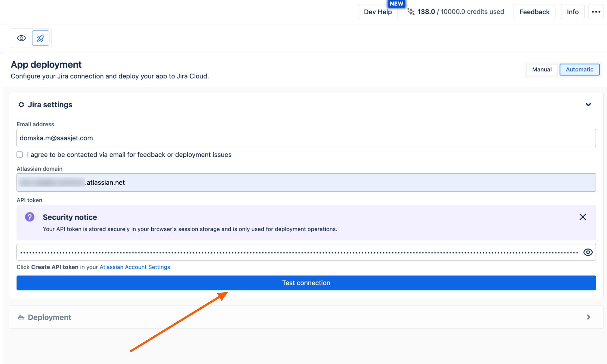Click the 'API token' field label
Image resolution: width=607 pixels, height=364 pixels.
coord(29,200)
